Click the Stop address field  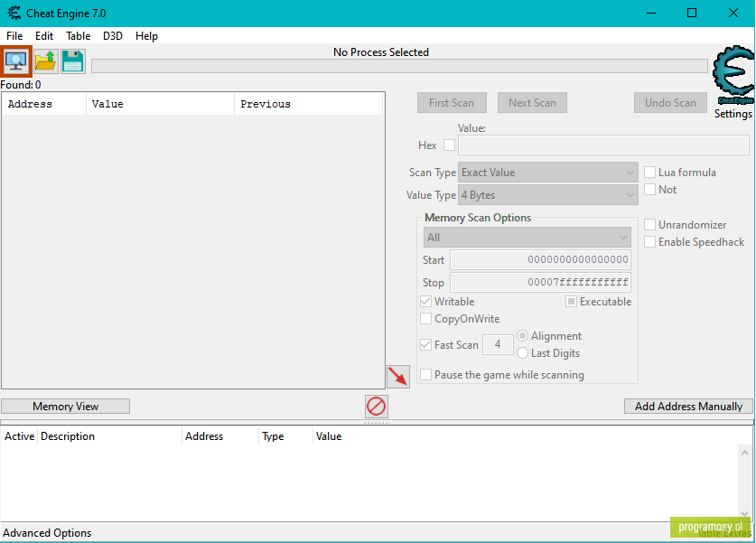540,282
